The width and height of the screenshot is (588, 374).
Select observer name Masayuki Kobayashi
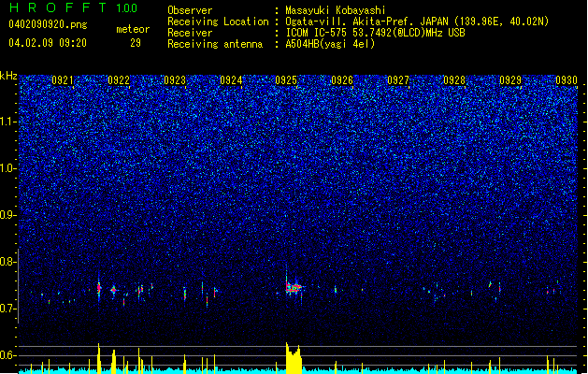coord(336,10)
